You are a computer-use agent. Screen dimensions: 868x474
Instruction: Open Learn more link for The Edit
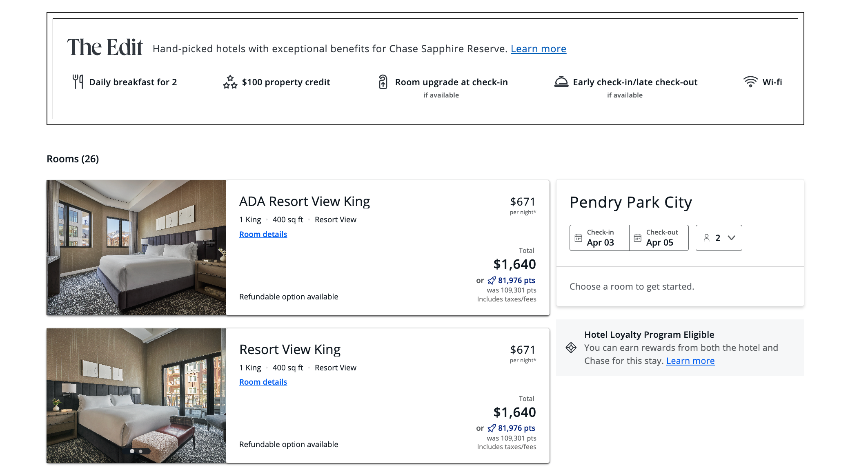coord(538,49)
